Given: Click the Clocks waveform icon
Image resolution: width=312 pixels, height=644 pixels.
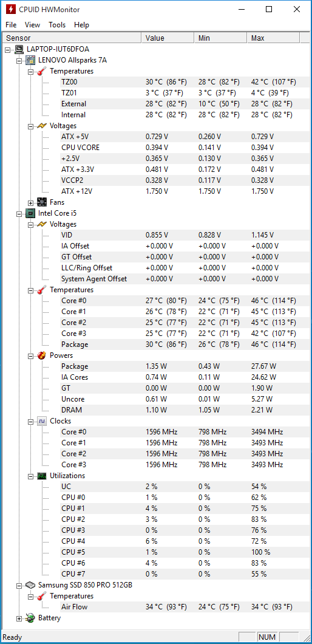Looking at the screenshot, I should (41, 421).
